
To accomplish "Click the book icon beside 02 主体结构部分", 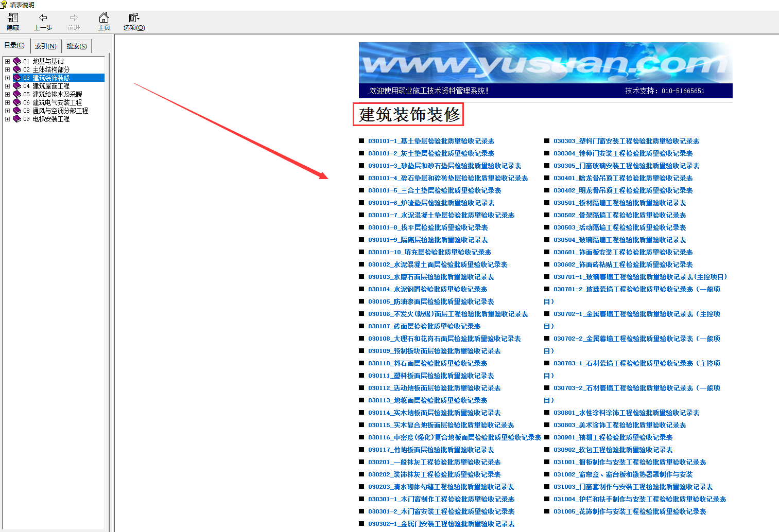I will click(x=17, y=69).
